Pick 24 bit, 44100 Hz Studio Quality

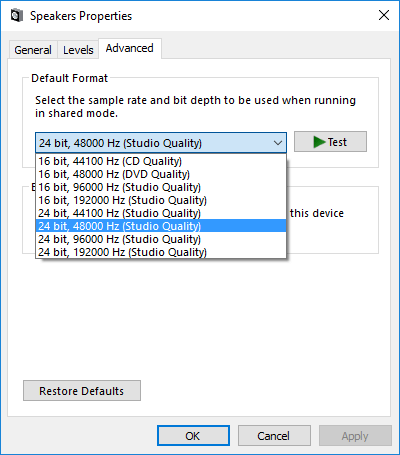pyautogui.click(x=161, y=213)
